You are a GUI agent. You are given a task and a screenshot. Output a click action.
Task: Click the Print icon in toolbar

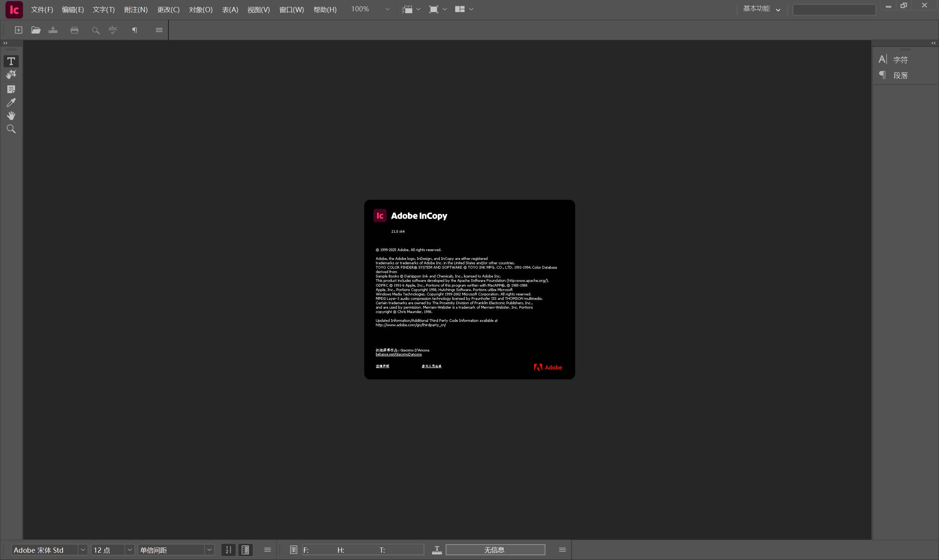(74, 30)
